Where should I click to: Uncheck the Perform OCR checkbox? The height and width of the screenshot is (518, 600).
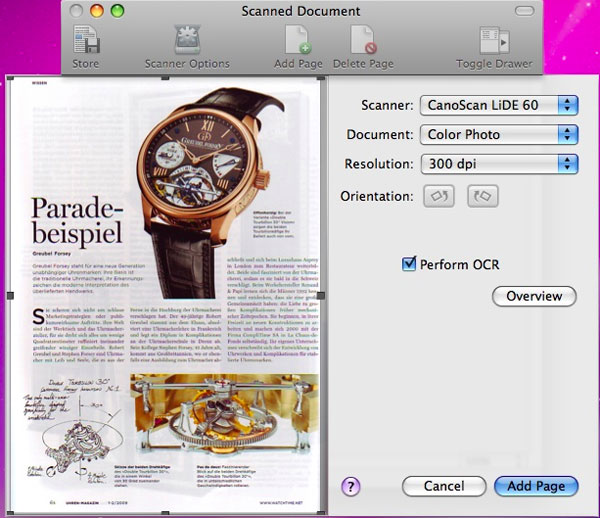pyautogui.click(x=409, y=264)
